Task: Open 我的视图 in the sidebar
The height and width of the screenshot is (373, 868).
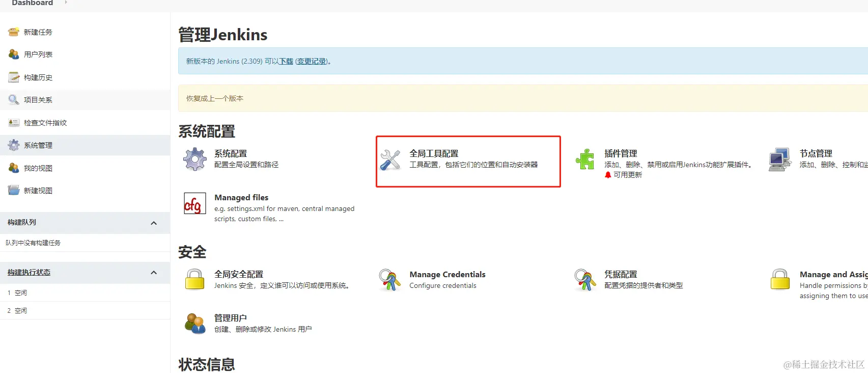Action: (x=38, y=168)
